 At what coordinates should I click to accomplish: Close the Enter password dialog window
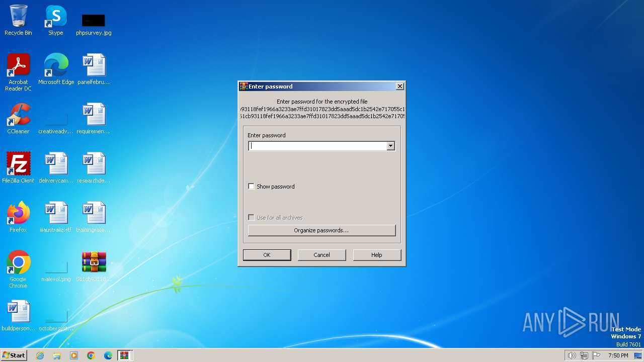(400, 86)
